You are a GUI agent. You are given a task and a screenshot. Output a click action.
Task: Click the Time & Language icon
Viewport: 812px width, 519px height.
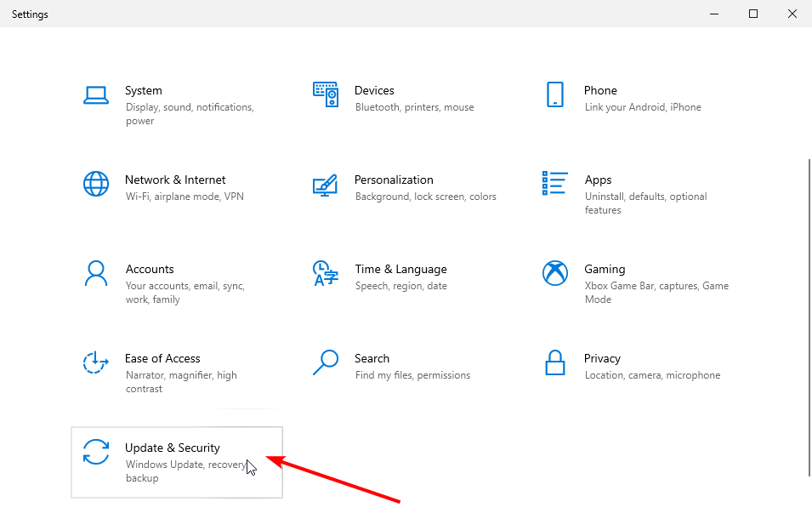pyautogui.click(x=326, y=273)
